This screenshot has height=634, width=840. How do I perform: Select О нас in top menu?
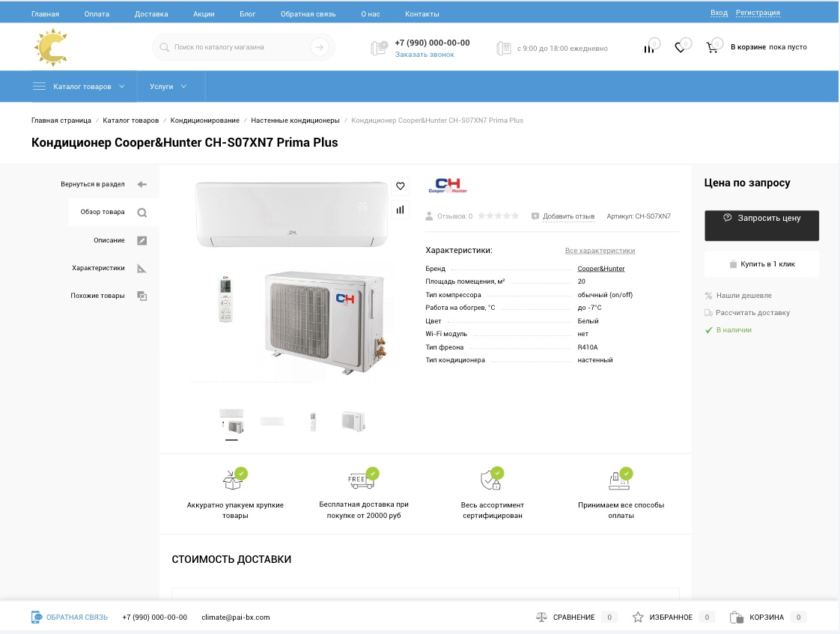(x=370, y=14)
